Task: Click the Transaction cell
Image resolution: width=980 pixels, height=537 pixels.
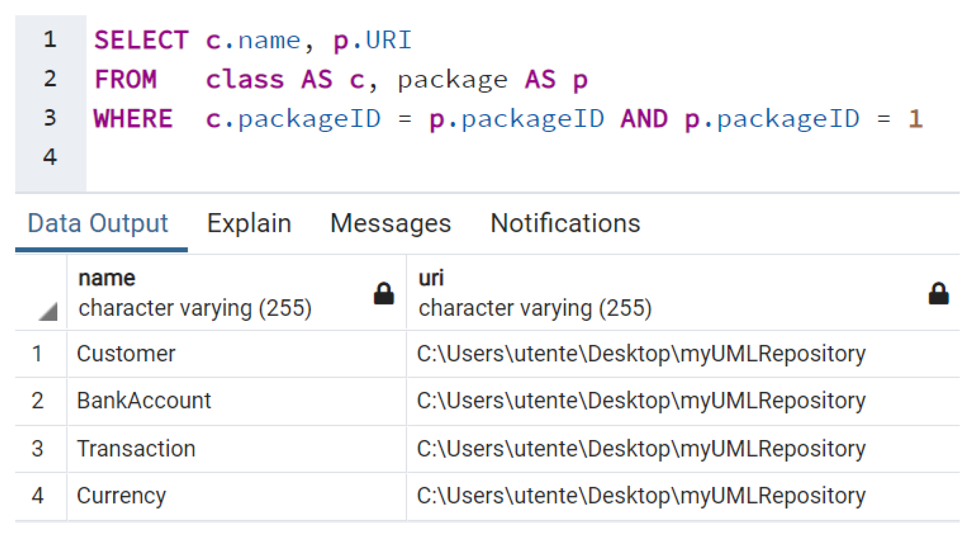Action: 136,449
